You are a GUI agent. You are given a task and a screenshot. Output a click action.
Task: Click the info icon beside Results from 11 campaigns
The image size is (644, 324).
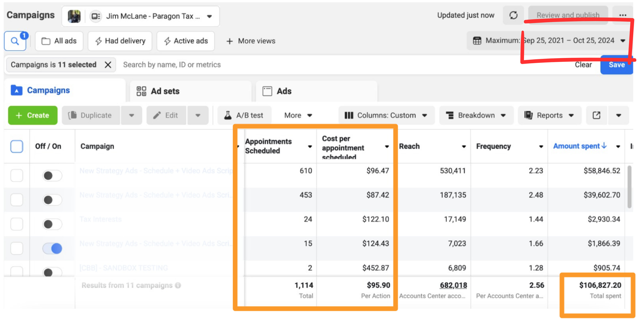178,286
